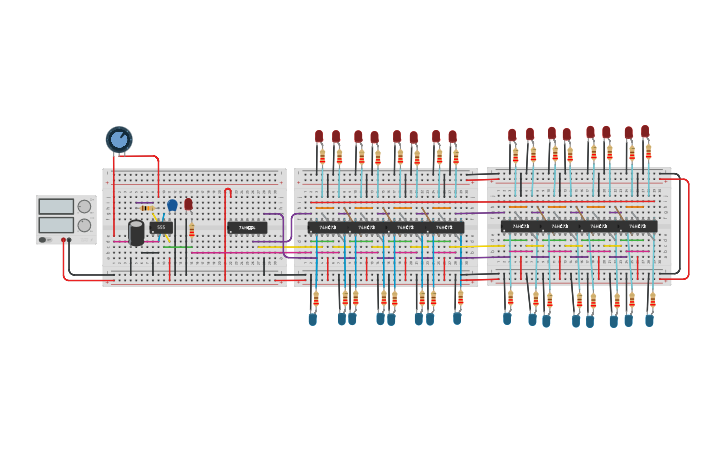
Task: Select the red positive terminal on the power supply
Action: coord(63,240)
